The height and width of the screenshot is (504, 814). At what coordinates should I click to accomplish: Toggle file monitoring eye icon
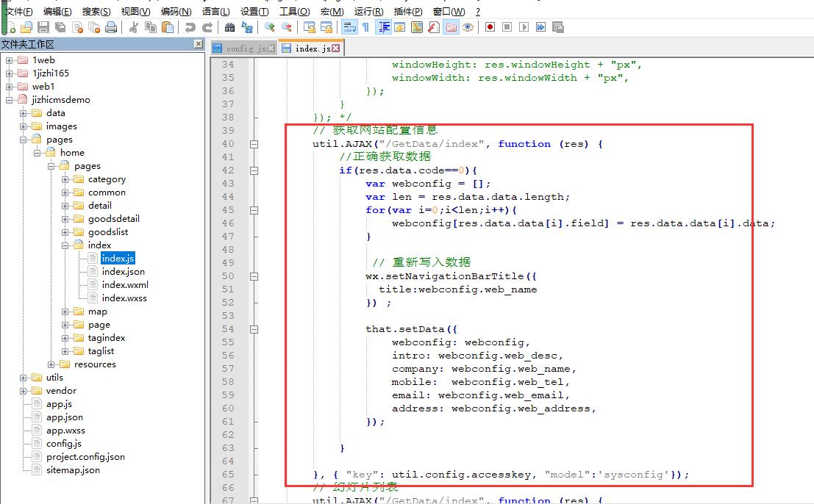click(x=468, y=27)
